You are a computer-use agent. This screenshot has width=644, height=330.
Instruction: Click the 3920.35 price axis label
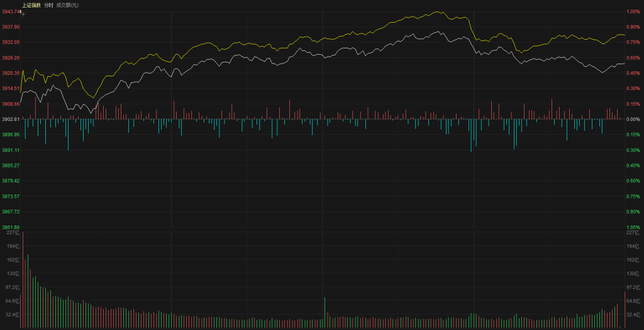11,73
